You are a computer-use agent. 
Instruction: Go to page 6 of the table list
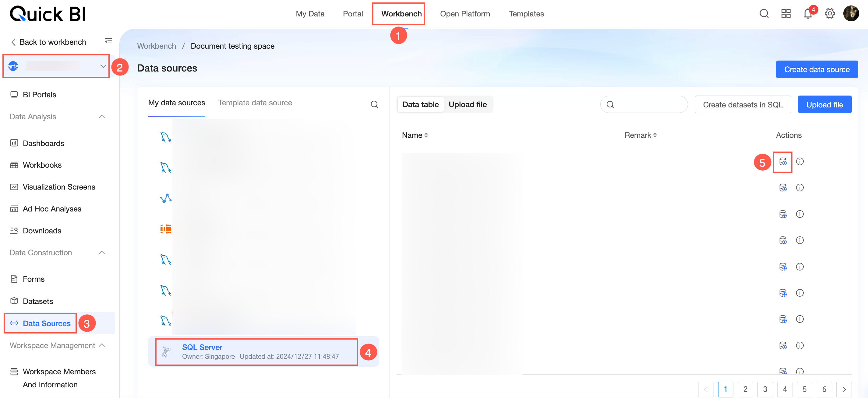(x=824, y=389)
